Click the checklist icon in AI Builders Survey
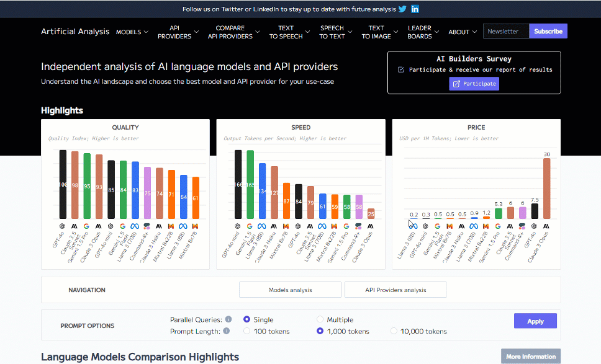 pos(401,69)
